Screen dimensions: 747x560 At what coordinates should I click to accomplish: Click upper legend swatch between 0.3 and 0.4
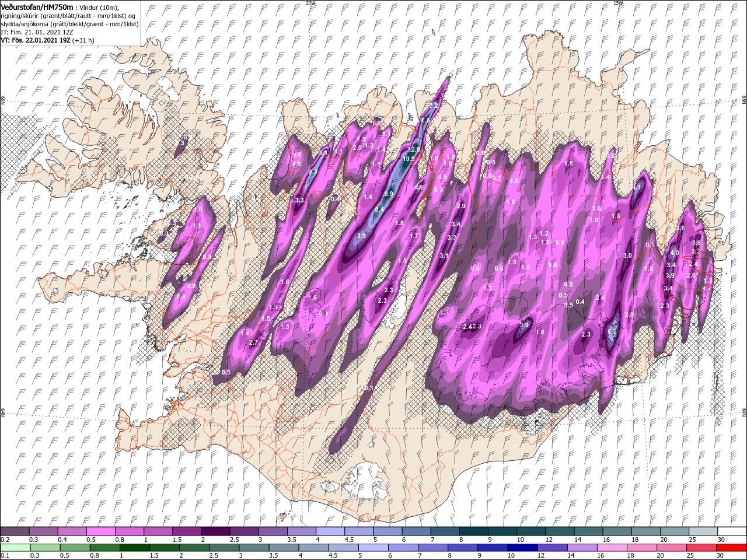[43, 531]
